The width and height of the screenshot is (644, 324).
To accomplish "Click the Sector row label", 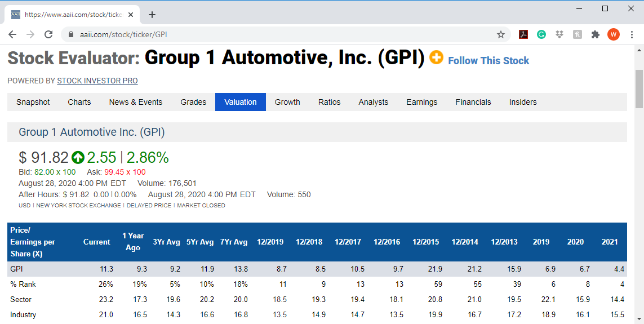I will tap(21, 299).
